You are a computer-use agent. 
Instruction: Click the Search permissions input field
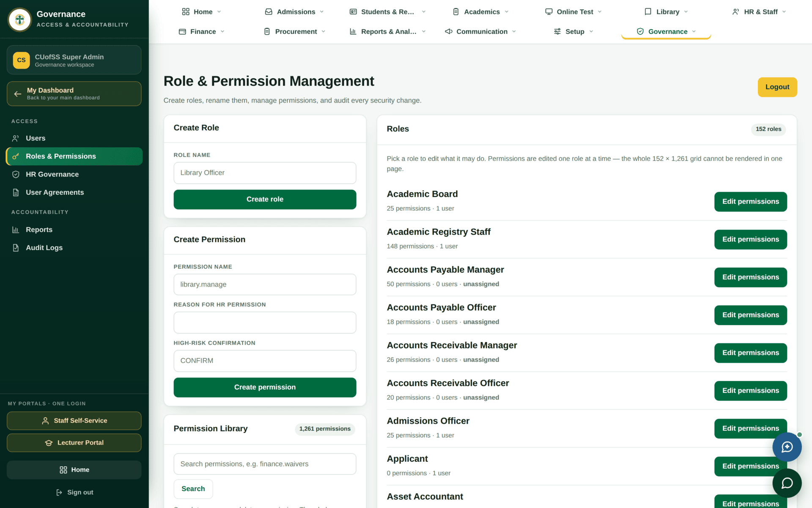click(265, 464)
